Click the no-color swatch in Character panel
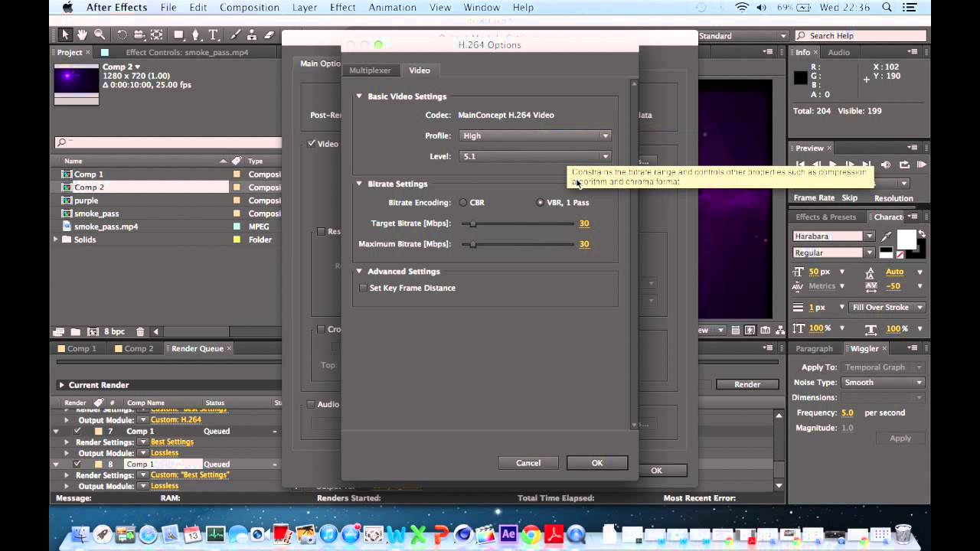 click(900, 255)
